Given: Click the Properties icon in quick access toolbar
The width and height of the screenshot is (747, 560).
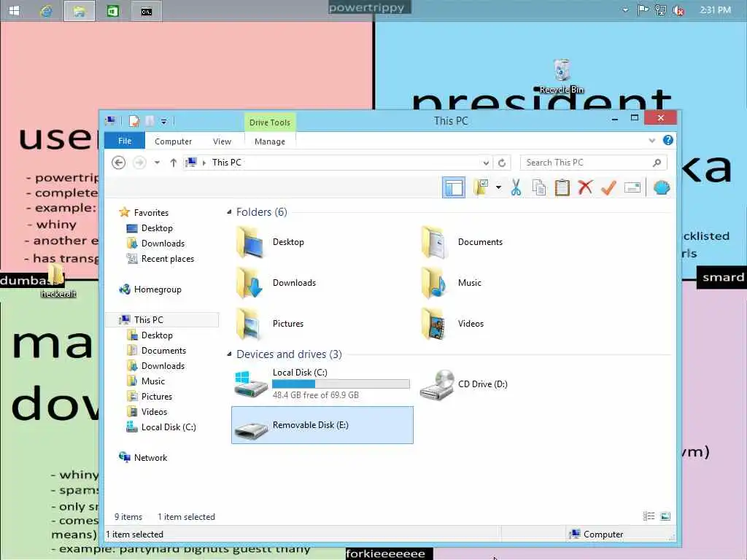Looking at the screenshot, I should (x=134, y=122).
